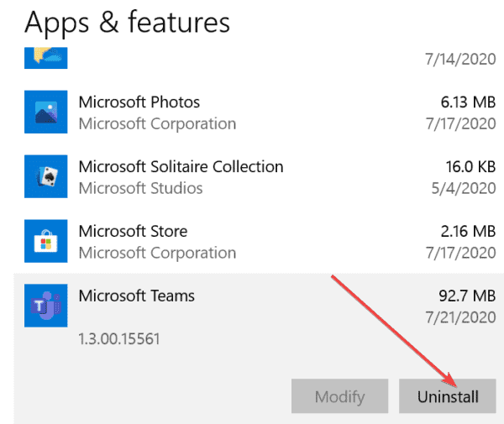
Task: Click Microsoft Corporation under Microsoft Photos
Action: [158, 123]
